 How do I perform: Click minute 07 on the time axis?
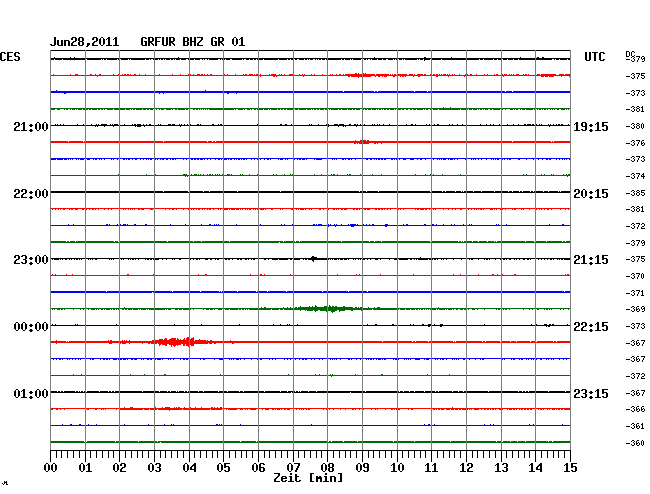pyautogui.click(x=293, y=467)
